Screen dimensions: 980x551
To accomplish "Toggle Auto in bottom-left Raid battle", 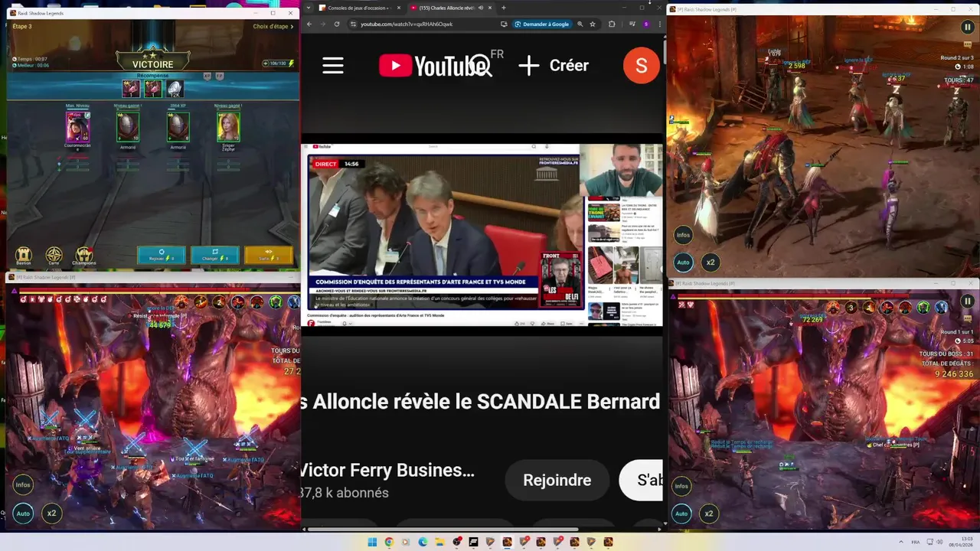I will tap(23, 513).
